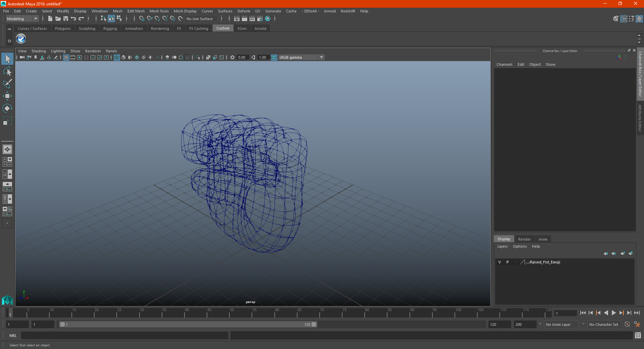The width and height of the screenshot is (644, 349).
Task: Switch to the Polygons shelf tab
Action: (63, 29)
